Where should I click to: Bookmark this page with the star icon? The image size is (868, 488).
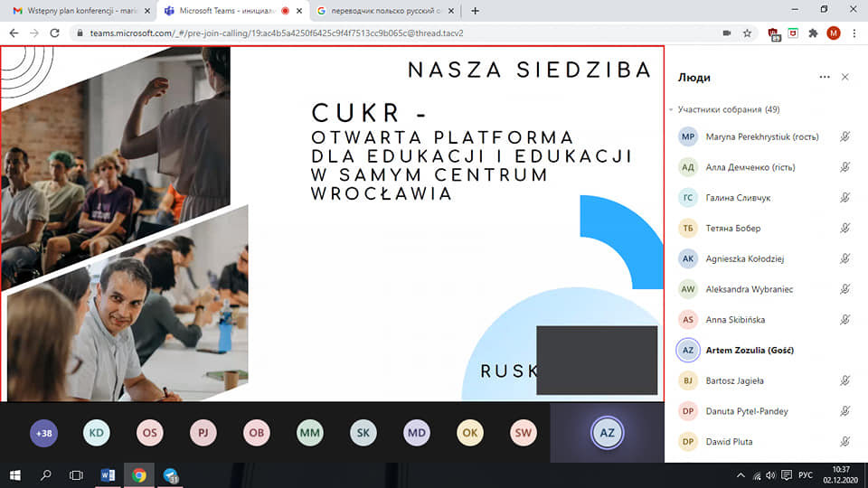(748, 33)
